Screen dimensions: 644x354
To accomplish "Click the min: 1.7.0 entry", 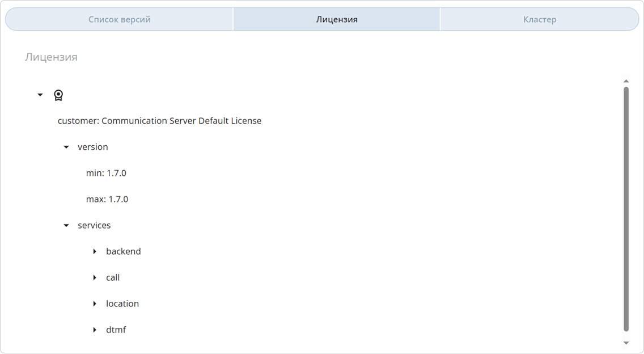I will [106, 173].
